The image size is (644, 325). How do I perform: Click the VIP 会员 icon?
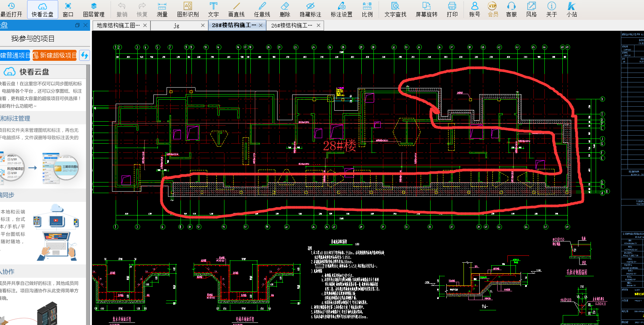[493, 10]
